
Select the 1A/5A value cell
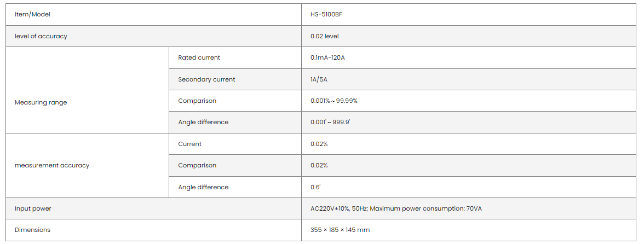coord(319,79)
